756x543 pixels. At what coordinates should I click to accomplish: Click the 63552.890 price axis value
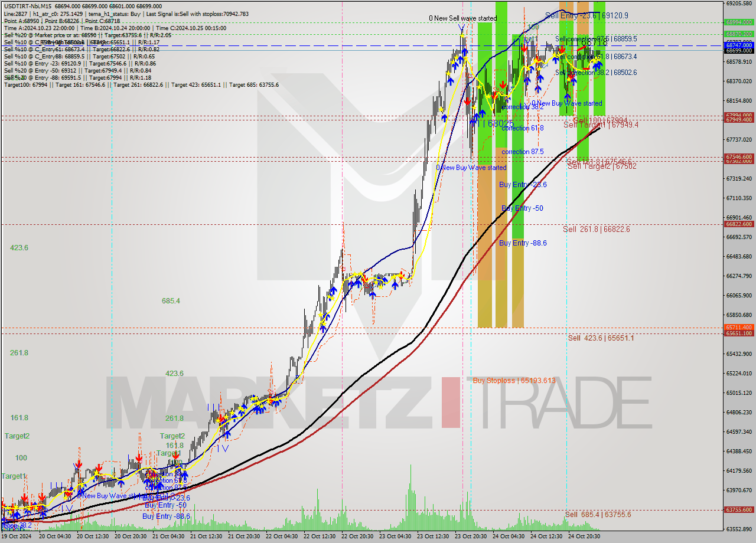739,529
